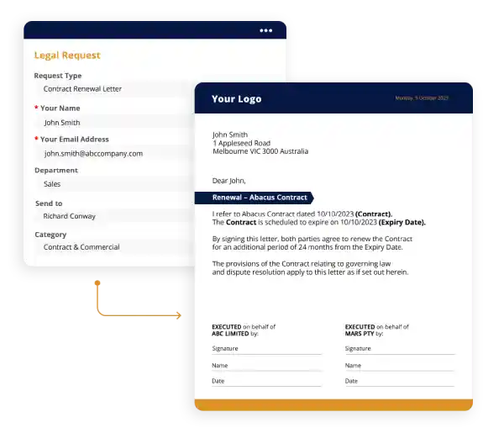Click the 1 Appleseed Road address line
The width and height of the screenshot is (504, 433).
point(241,143)
